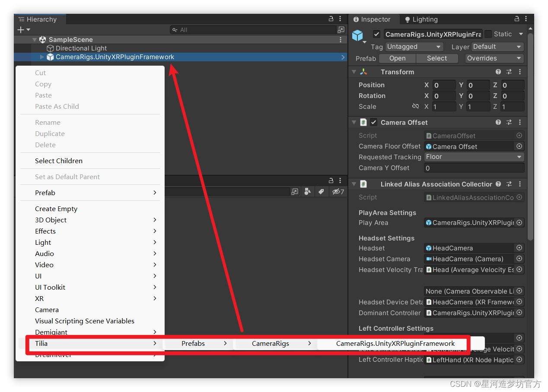Image resolution: width=548 pixels, height=392 pixels.
Task: Select Directional Light in Hierarchy
Action: pos(81,48)
